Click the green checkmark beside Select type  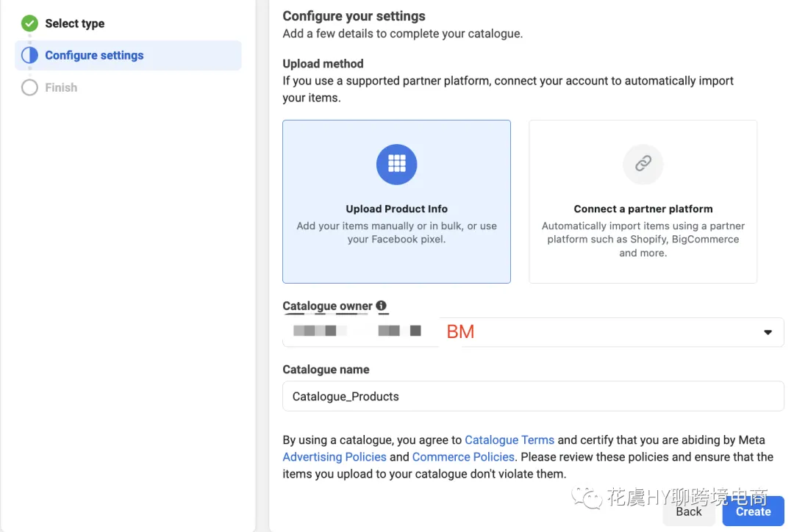click(x=29, y=24)
